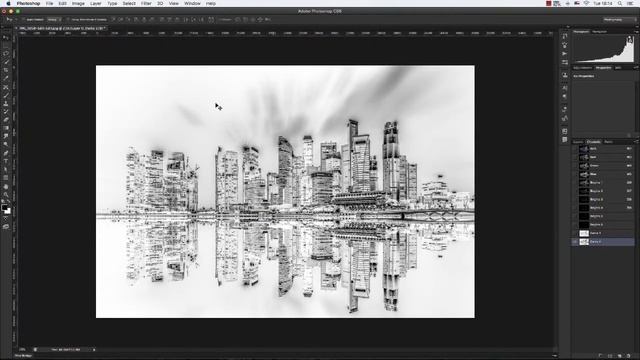Select the Pen tool

click(x=6, y=153)
